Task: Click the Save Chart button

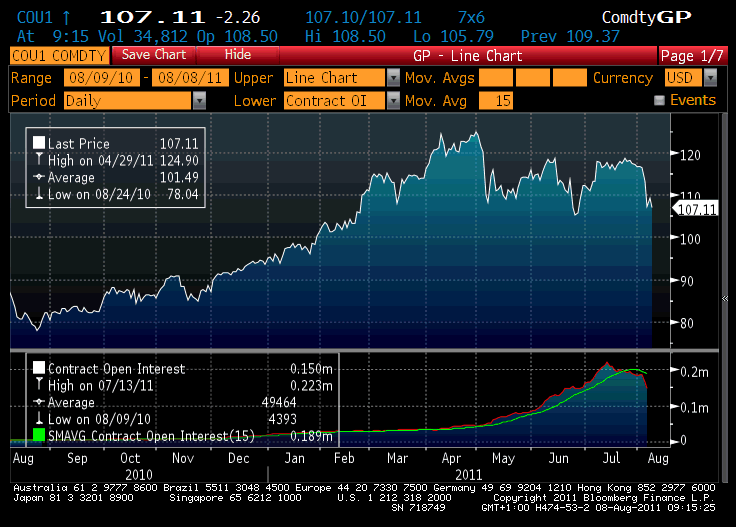Action: pos(154,55)
